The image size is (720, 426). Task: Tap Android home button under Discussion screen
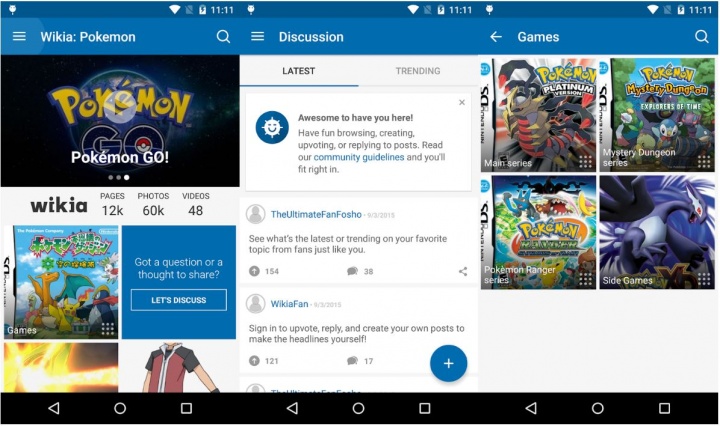tap(359, 408)
